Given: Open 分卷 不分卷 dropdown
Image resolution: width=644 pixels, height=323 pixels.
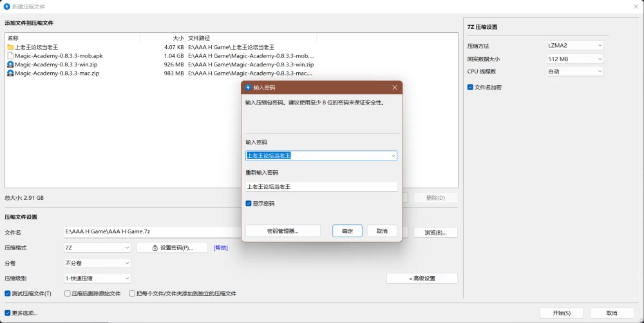Looking at the screenshot, I should [x=97, y=263].
